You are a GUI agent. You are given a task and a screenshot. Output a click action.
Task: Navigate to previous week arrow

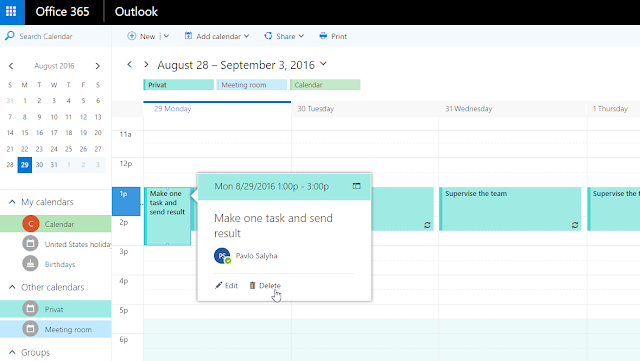click(x=129, y=65)
